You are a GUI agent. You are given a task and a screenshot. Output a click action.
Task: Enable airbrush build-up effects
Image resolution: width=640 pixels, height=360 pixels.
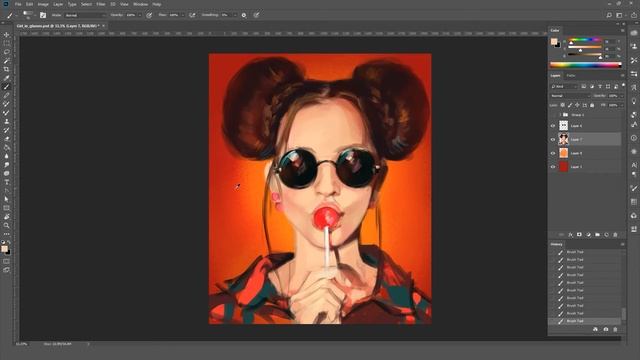tap(192, 15)
